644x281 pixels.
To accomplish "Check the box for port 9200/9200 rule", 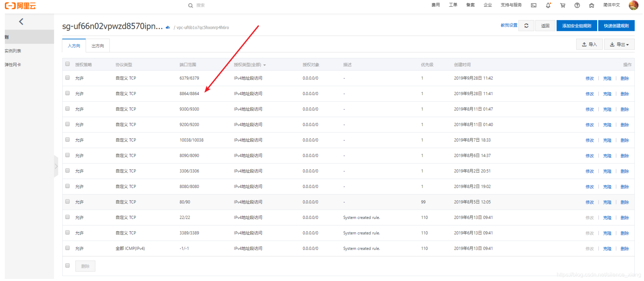I will pyautogui.click(x=68, y=124).
